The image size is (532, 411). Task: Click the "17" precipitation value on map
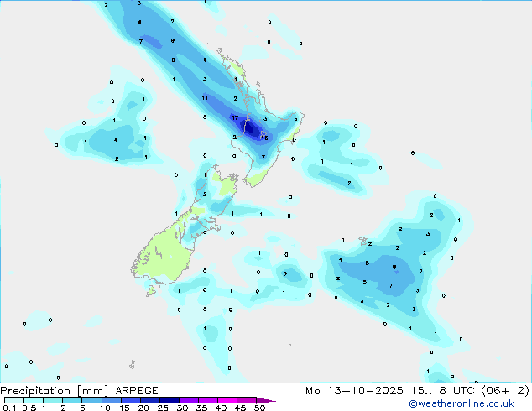coord(235,117)
